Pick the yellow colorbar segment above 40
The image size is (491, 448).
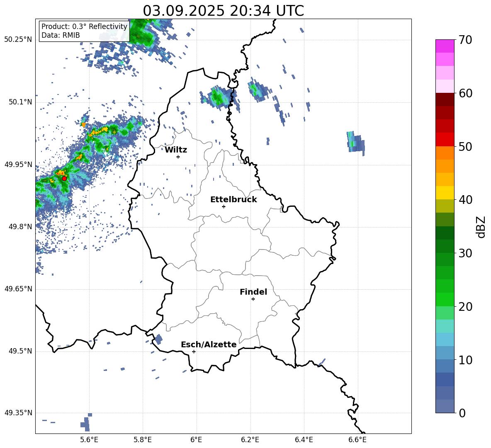pyautogui.click(x=445, y=193)
